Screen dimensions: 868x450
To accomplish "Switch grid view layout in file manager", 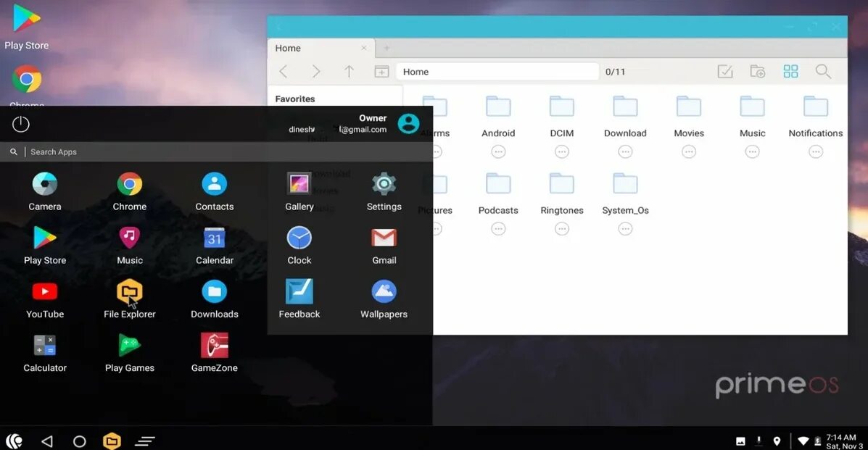I will click(790, 72).
